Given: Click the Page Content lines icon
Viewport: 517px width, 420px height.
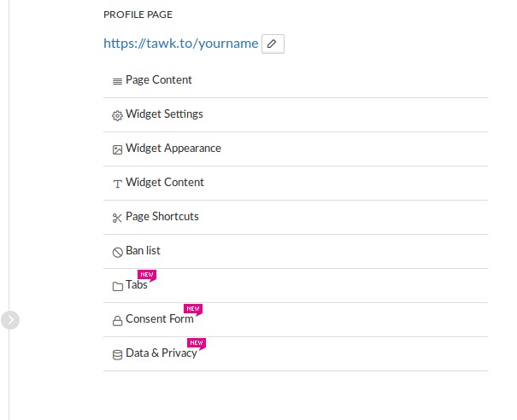Looking at the screenshot, I should (117, 81).
